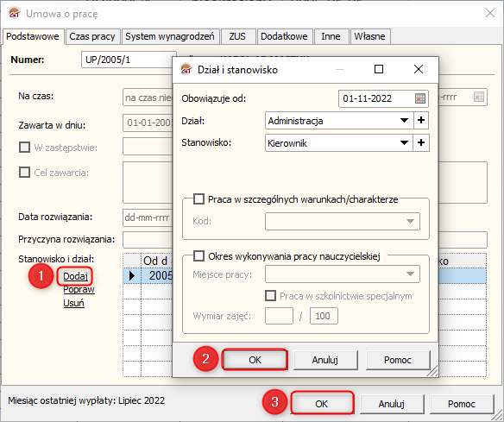This screenshot has width=504, height=422.
Task: Maximize the Dział i stanowisko dialog
Action: (379, 69)
